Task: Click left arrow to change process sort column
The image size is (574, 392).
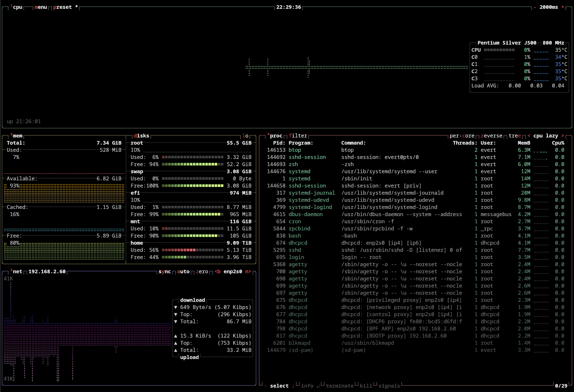Action: coord(529,136)
